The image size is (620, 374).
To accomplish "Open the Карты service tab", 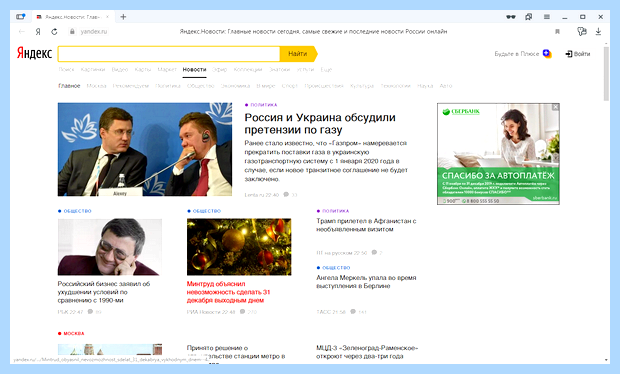I will pyautogui.click(x=143, y=70).
